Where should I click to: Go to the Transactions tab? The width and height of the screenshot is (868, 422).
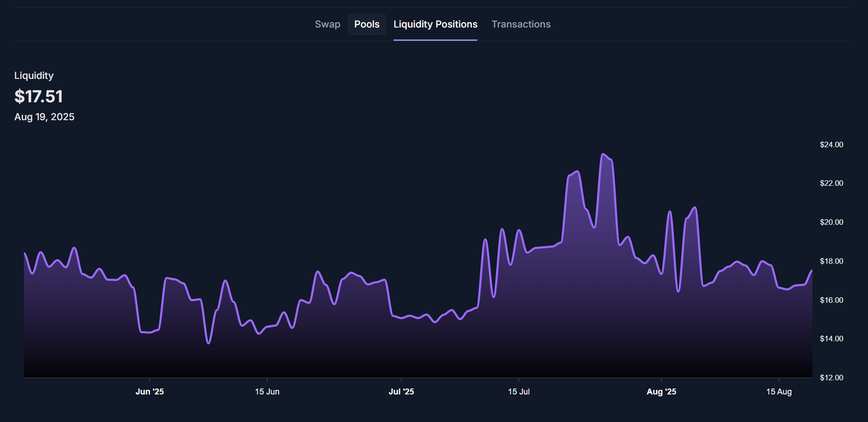pos(521,24)
